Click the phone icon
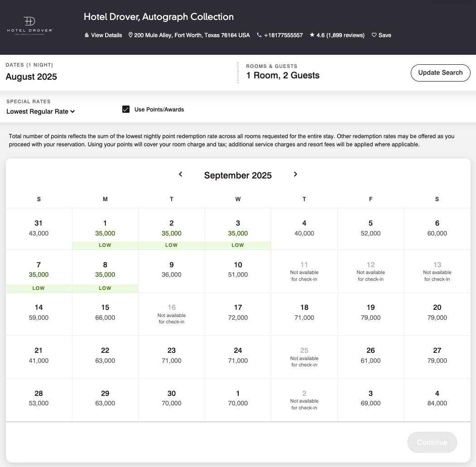Image resolution: width=476 pixels, height=467 pixels. click(259, 35)
